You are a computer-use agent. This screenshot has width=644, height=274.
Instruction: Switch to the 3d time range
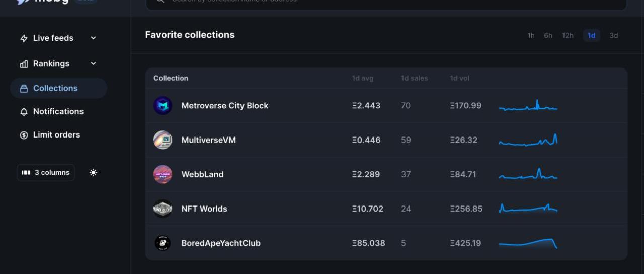point(614,35)
